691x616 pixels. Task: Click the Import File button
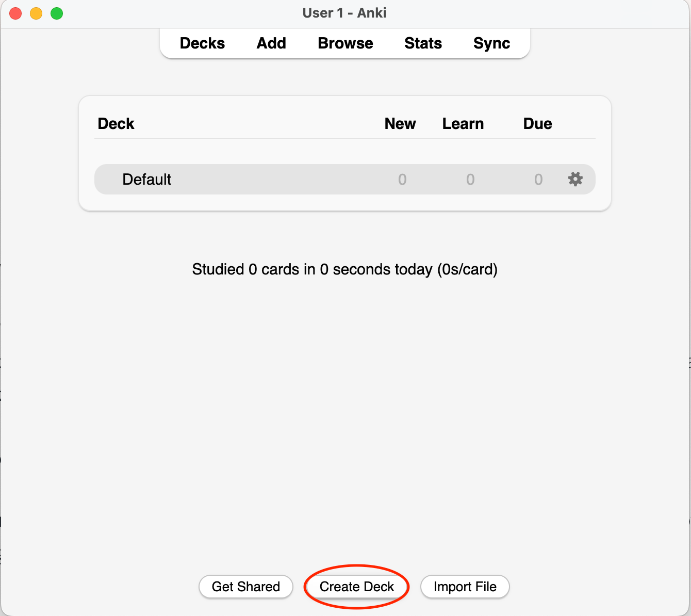pos(465,587)
